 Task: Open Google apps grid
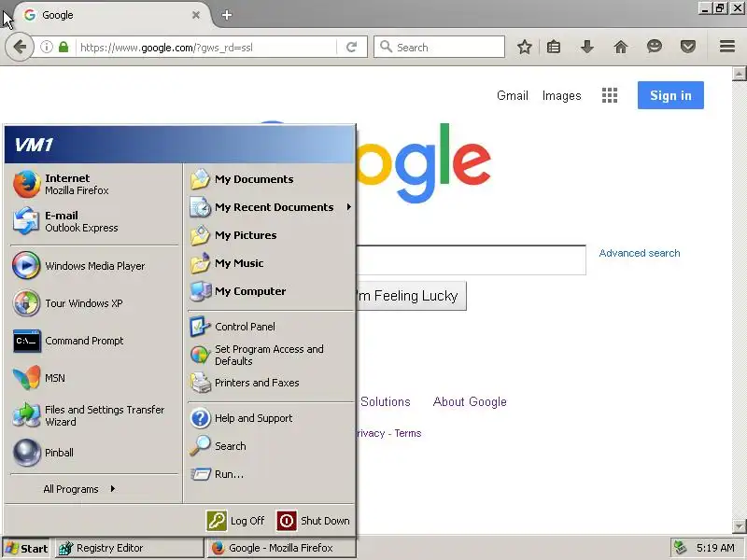point(610,95)
